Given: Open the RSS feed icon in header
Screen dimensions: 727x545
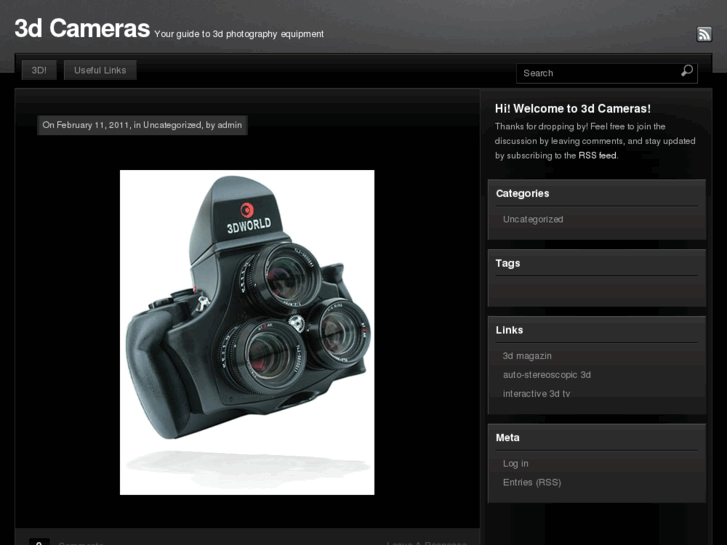Looking at the screenshot, I should (x=704, y=34).
